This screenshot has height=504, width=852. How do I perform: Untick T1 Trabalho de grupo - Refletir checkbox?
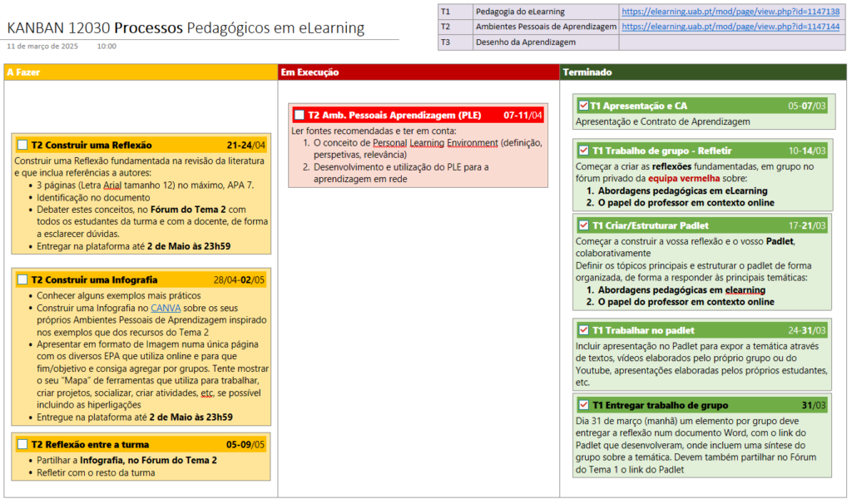pos(583,151)
